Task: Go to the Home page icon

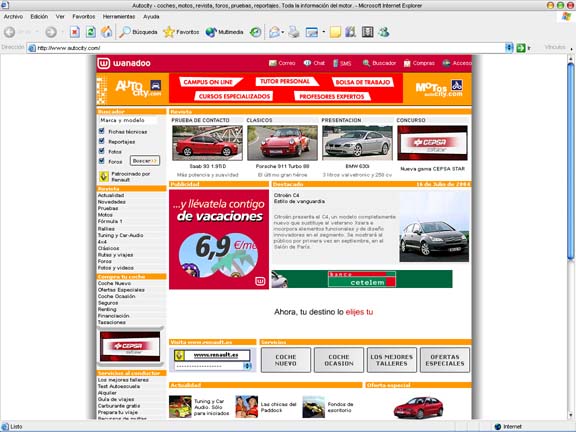Action: pos(107,32)
